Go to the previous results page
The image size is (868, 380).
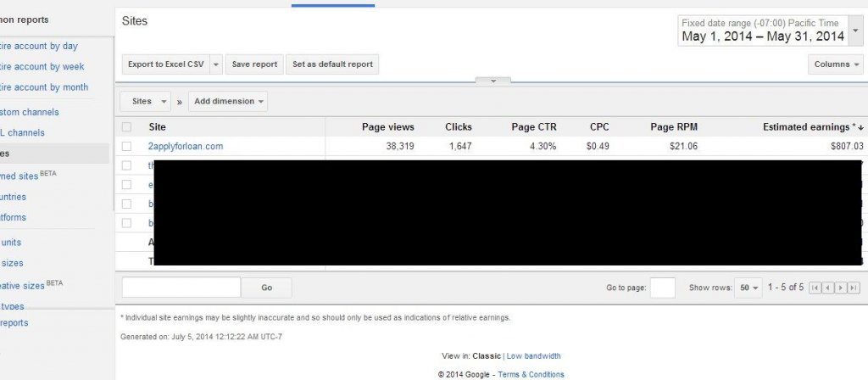click(827, 288)
